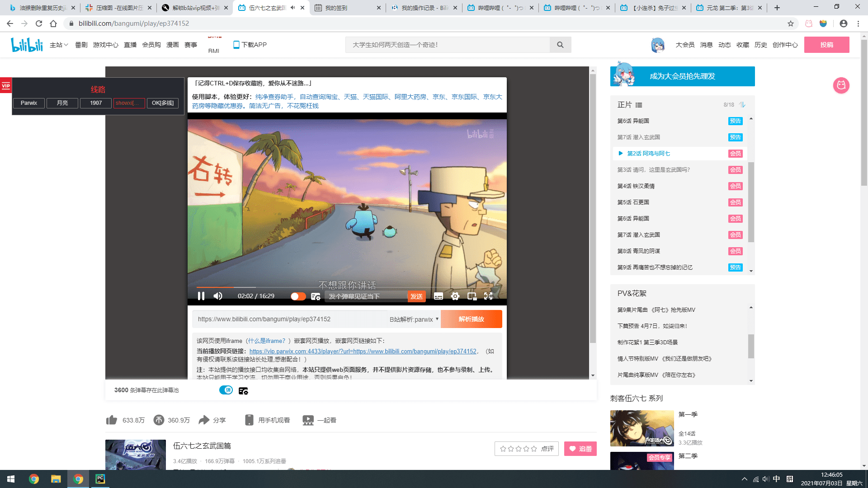
Task: Click the search magnifier icon
Action: pos(560,45)
